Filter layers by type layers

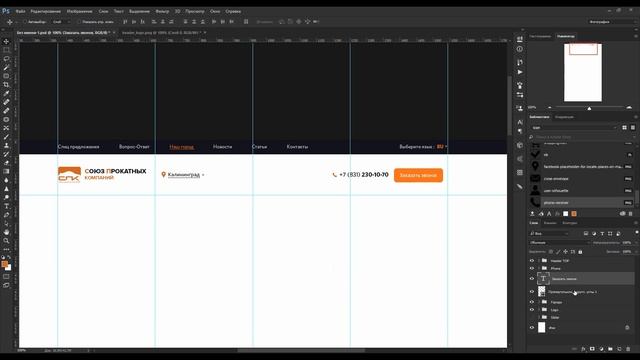click(602, 233)
